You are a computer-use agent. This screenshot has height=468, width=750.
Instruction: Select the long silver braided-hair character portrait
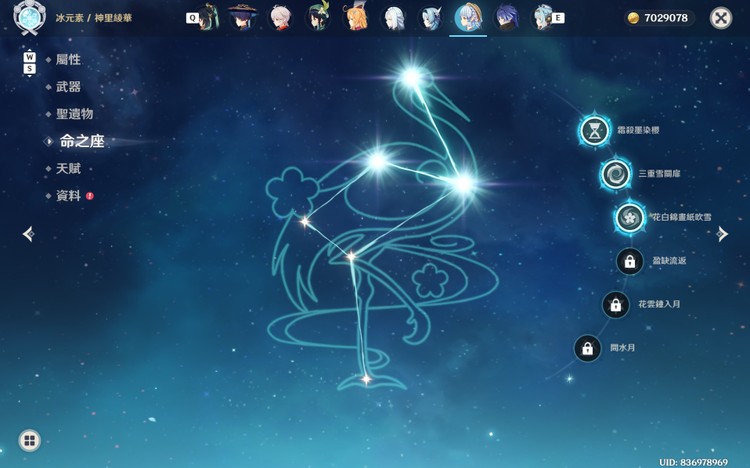coord(393,18)
